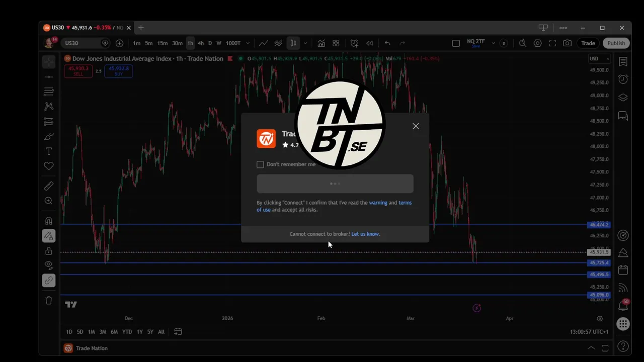Switch to the 5m timeframe
The height and width of the screenshot is (362, 644).
149,43
